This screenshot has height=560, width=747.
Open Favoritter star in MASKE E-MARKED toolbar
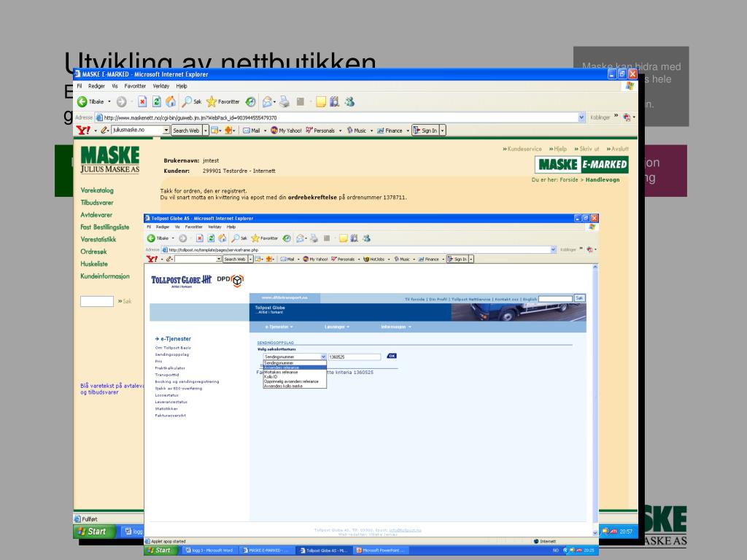pos(223,101)
